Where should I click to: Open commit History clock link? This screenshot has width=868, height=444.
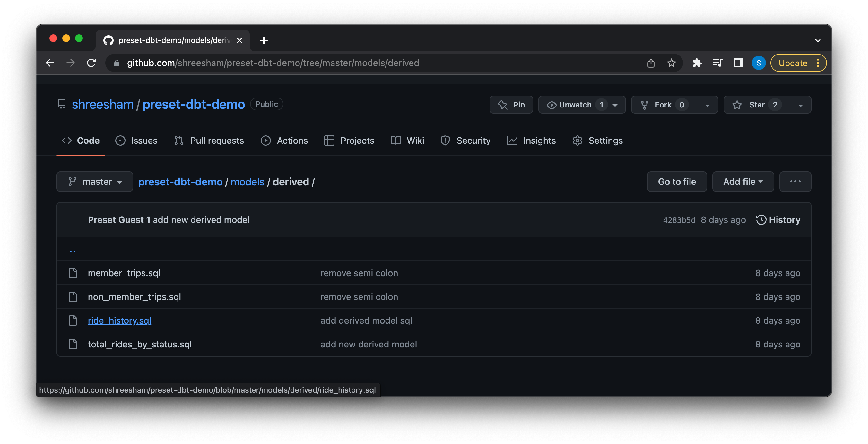pyautogui.click(x=778, y=220)
